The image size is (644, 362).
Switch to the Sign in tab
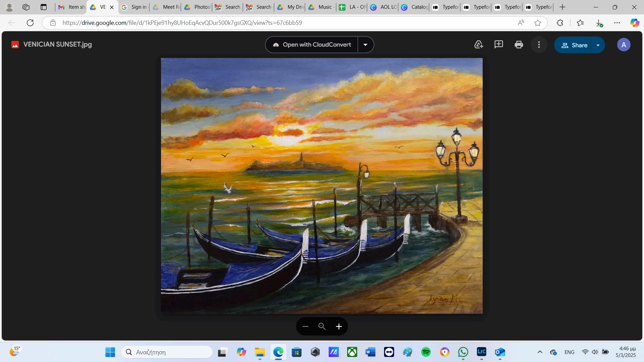coord(134,7)
